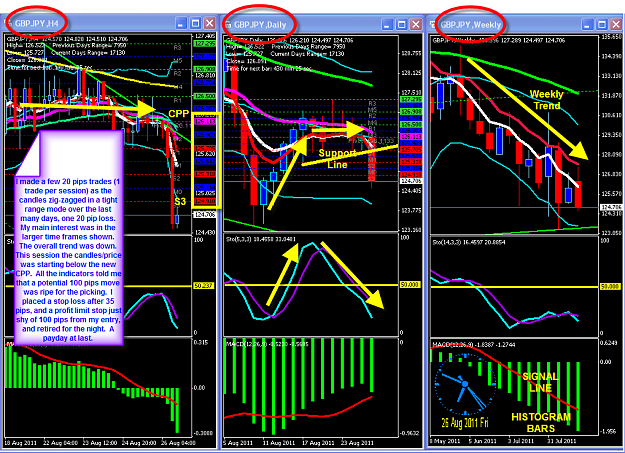Minimize the GBPJPY,H4 chart window

click(181, 24)
